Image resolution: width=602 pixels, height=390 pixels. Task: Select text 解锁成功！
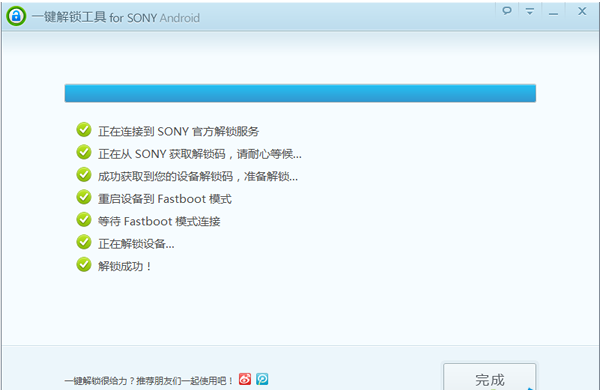(x=124, y=266)
